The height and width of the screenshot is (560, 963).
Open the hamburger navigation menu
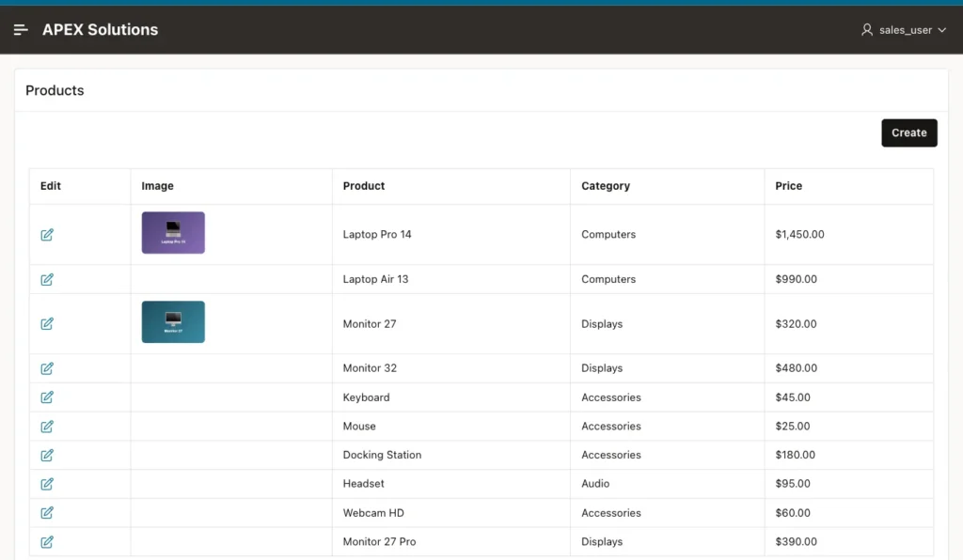click(x=21, y=29)
